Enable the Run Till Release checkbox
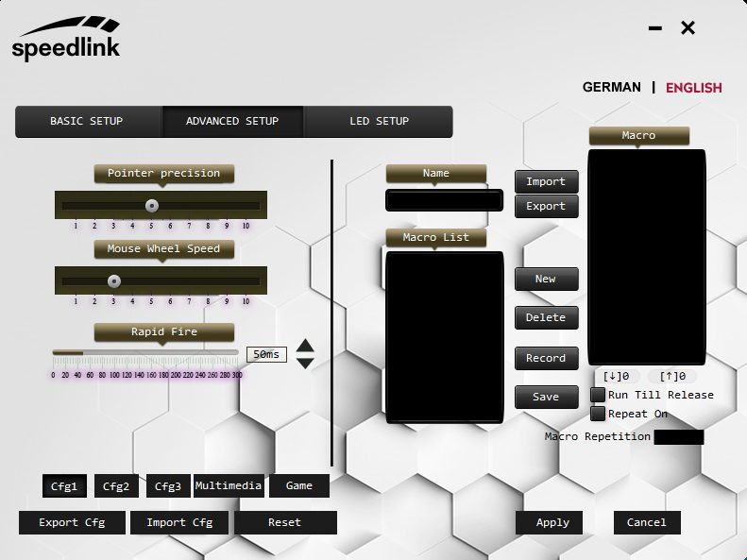747x560 pixels. (x=598, y=395)
